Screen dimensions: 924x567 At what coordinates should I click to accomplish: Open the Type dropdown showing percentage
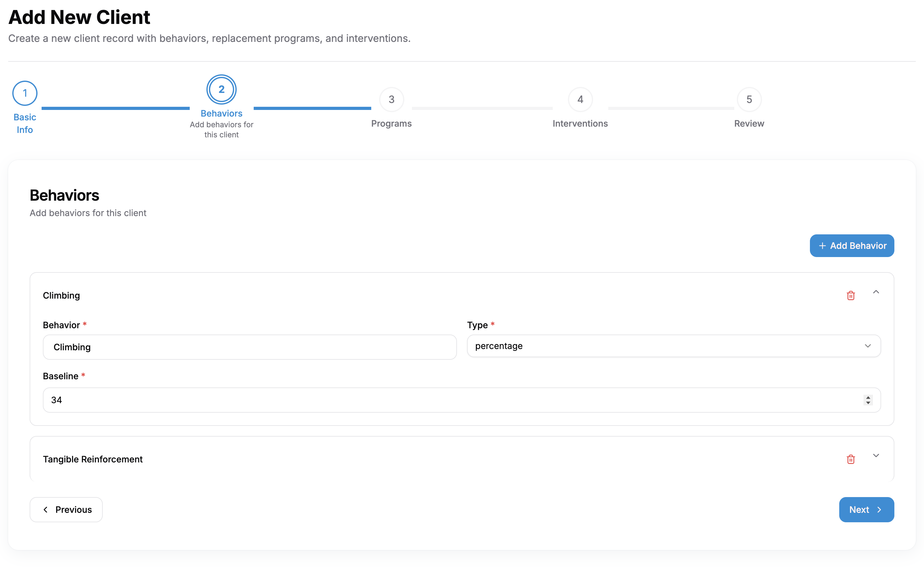click(x=673, y=346)
